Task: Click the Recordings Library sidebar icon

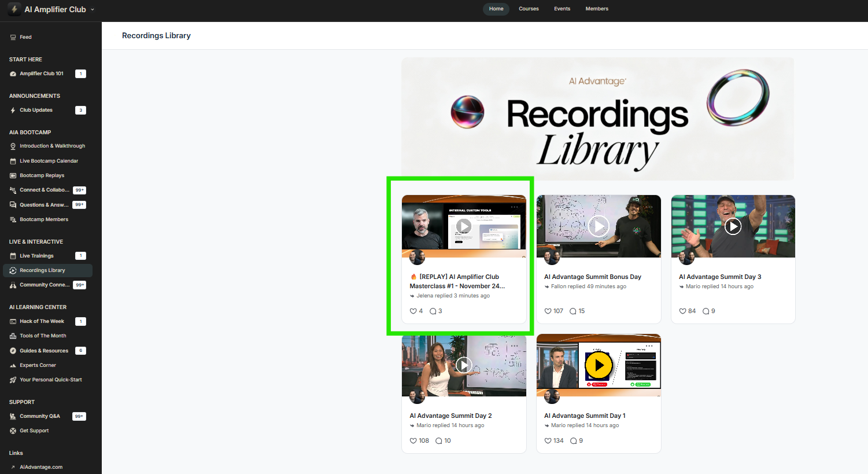Action: point(13,270)
